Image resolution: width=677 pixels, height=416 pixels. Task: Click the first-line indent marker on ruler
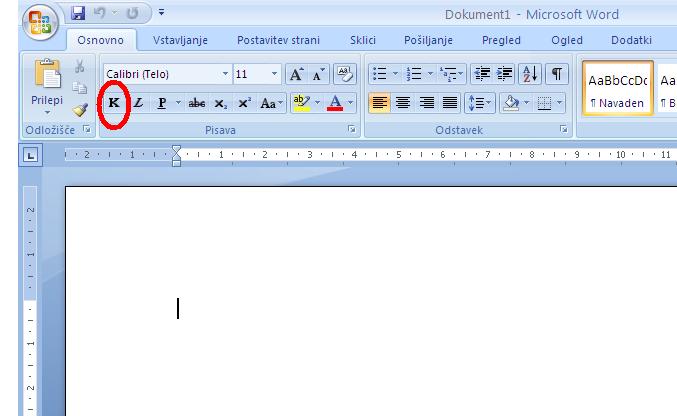[176, 150]
